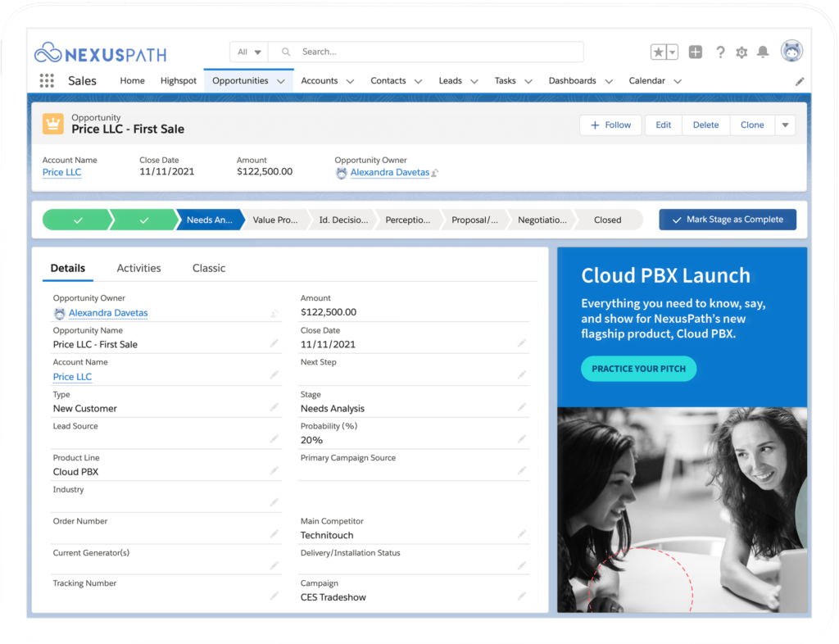Click the Edit button
The image size is (839, 644).
click(664, 125)
